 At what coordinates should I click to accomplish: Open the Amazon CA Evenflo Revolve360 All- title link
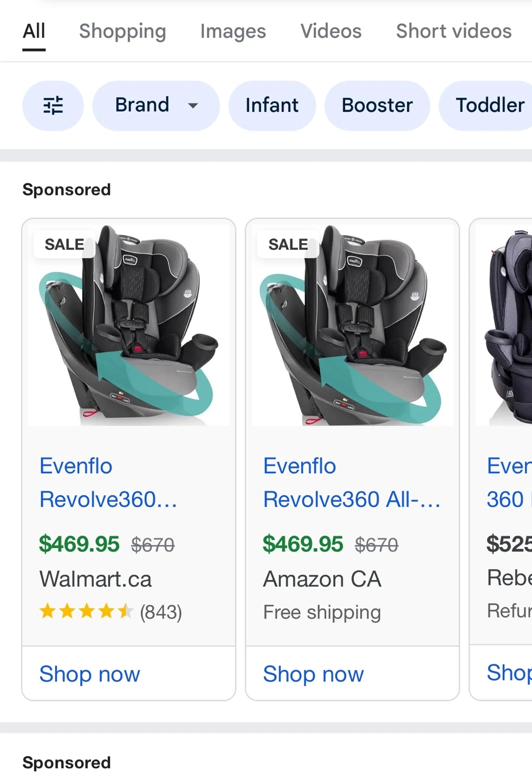352,483
